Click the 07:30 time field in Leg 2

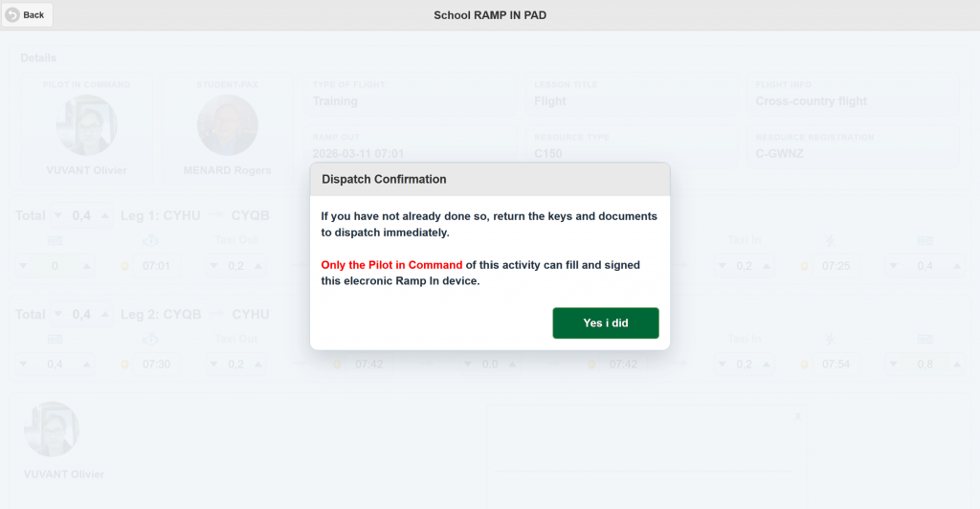coord(156,364)
